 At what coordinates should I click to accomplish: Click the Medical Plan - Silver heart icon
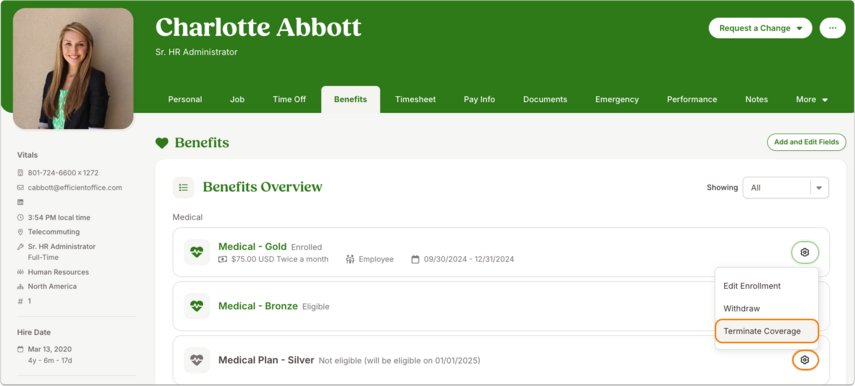(196, 360)
